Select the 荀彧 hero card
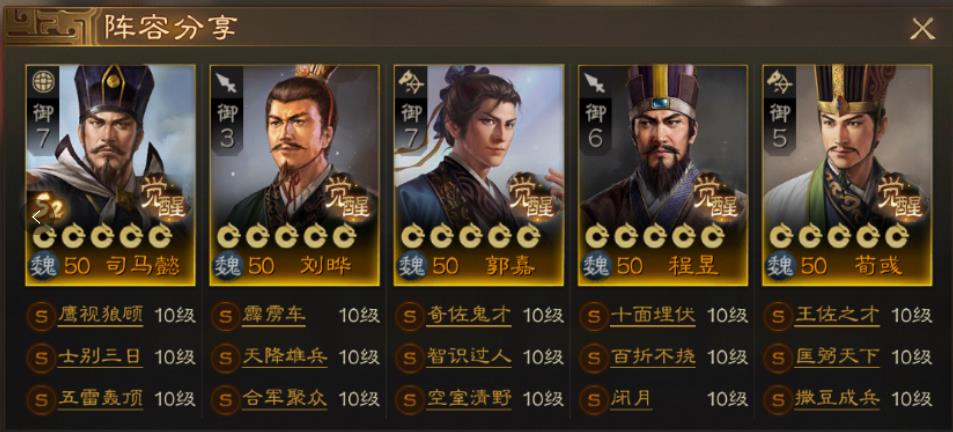The height and width of the screenshot is (432, 953). [x=847, y=175]
